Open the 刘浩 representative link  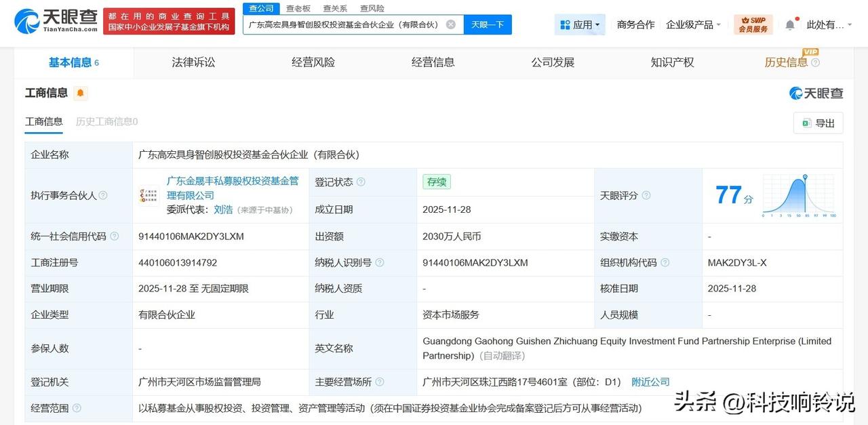click(x=225, y=209)
